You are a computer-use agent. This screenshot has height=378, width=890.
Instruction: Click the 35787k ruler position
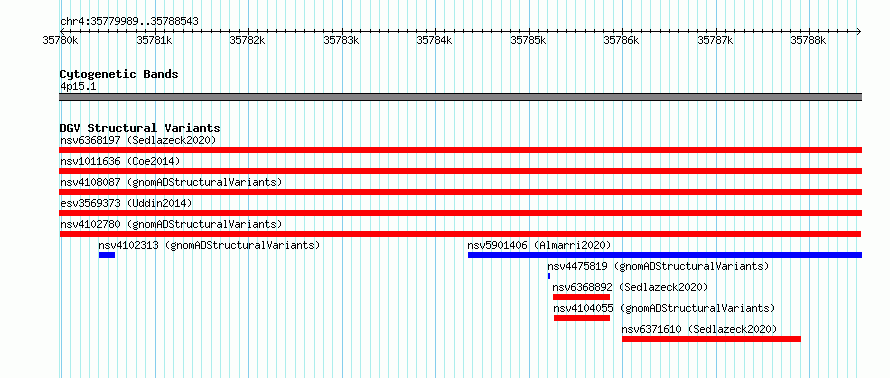(x=715, y=40)
